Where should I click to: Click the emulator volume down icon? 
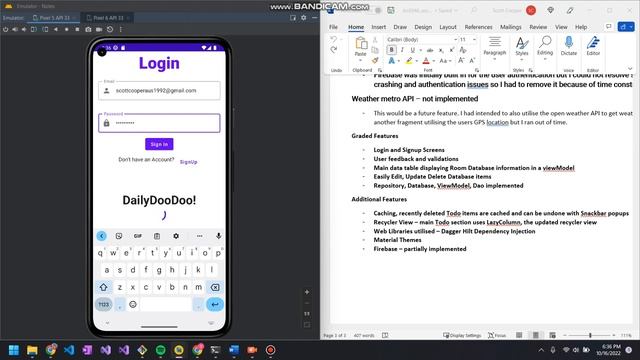tap(24, 29)
